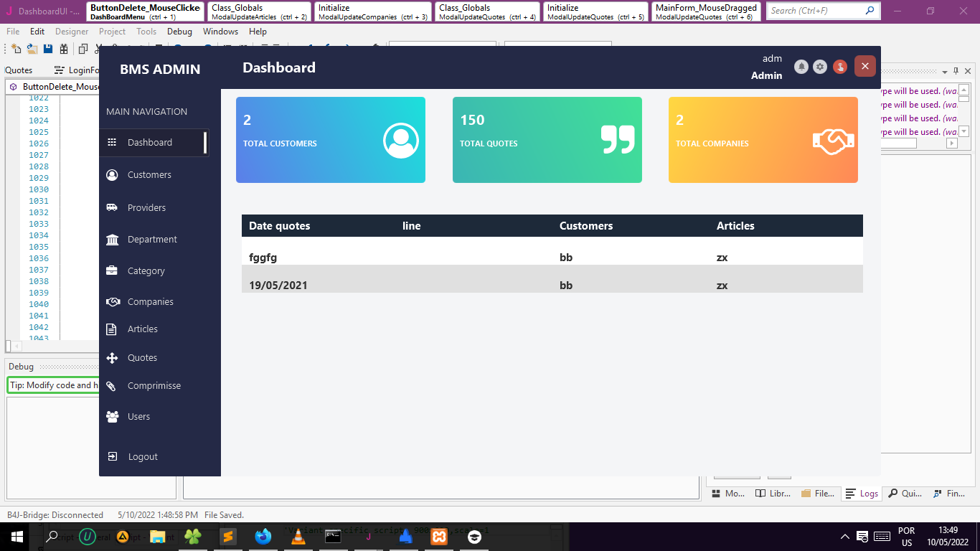Switch to MainForm_MouseDragged tab
980x551 pixels.
pos(706,11)
